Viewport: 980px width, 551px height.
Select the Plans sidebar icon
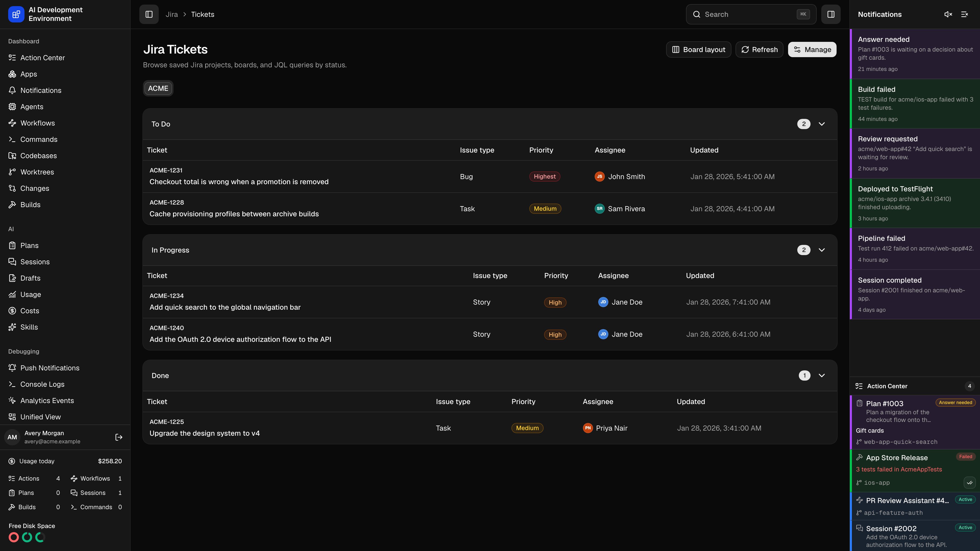(x=12, y=246)
